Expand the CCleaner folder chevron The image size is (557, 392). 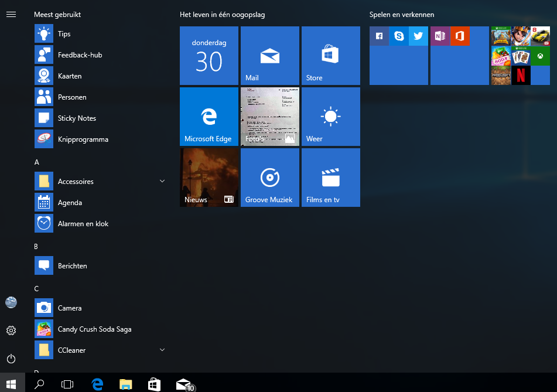point(162,350)
